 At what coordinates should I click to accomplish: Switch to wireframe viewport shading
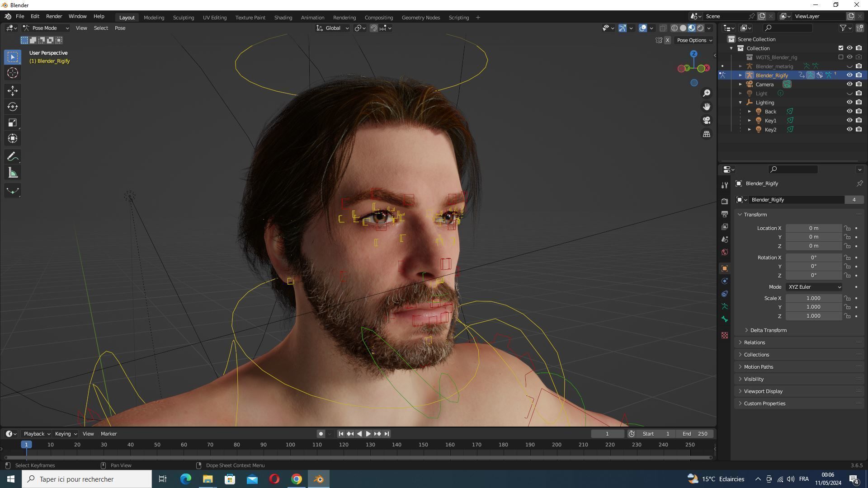click(x=674, y=28)
